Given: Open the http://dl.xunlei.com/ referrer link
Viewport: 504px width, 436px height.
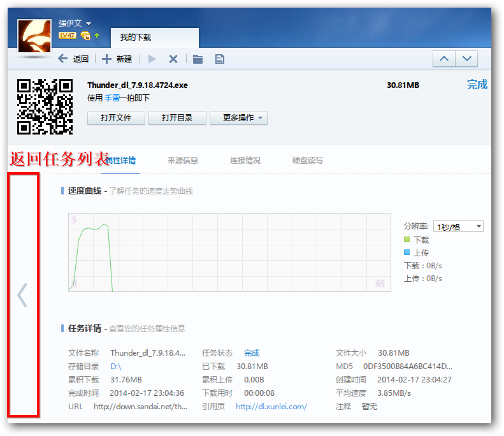Looking at the screenshot, I should click(271, 407).
